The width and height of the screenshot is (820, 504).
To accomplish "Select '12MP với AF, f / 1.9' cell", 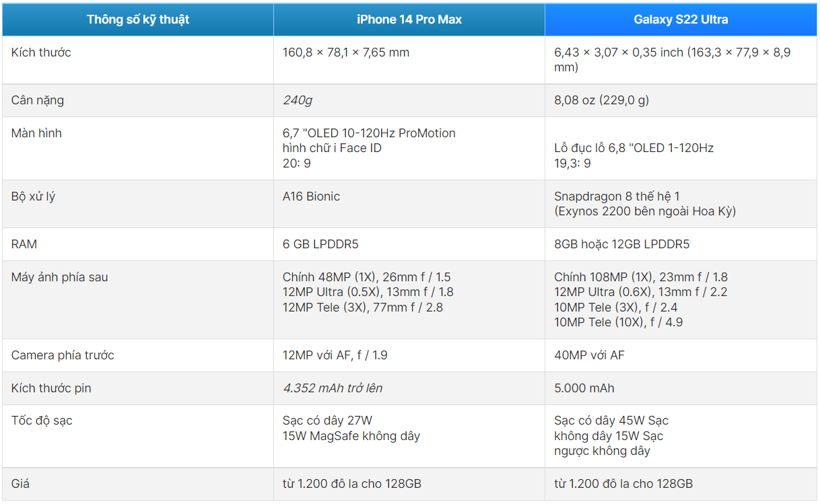I will point(409,355).
